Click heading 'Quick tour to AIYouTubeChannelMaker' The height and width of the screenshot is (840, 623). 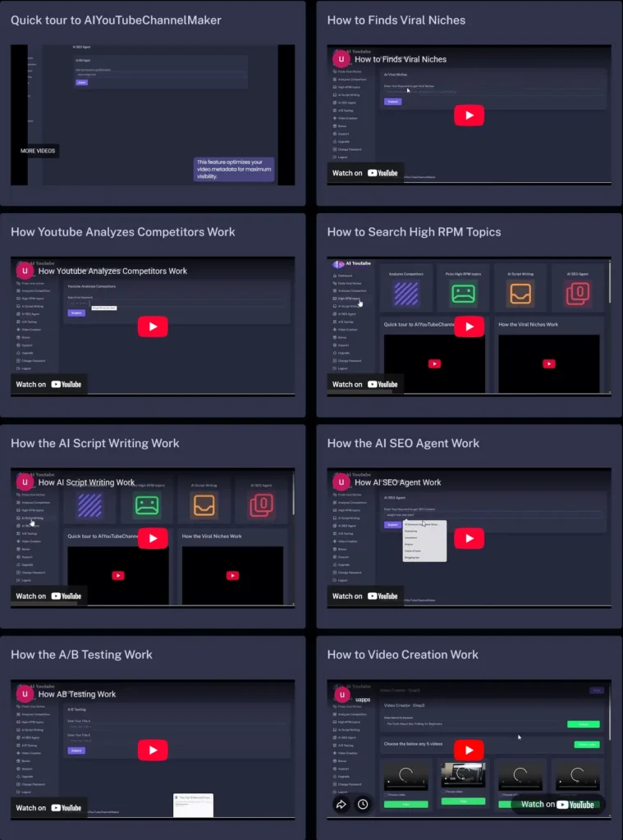(x=116, y=21)
